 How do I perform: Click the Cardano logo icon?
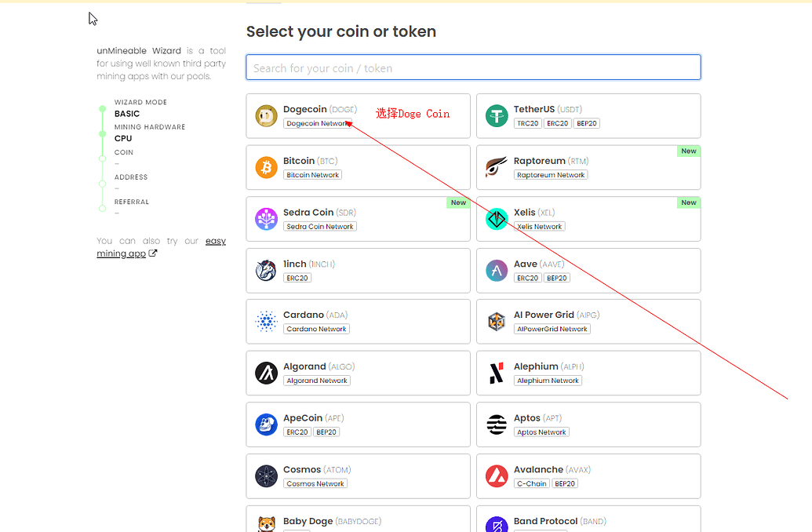266,321
